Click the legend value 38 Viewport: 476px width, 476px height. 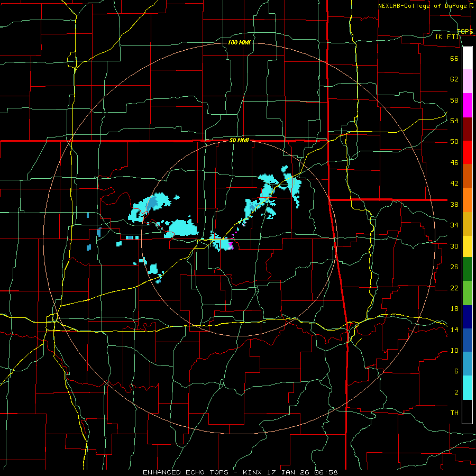coord(454,204)
